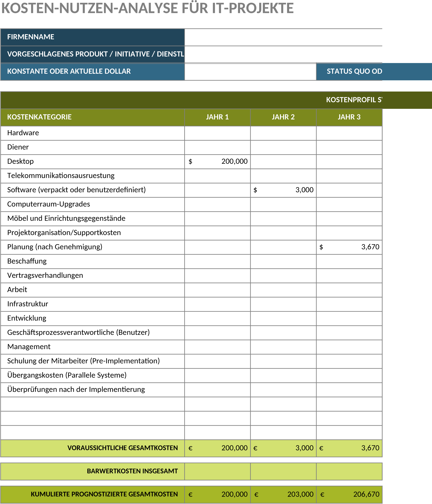
Task: Click the Telekommunikationsausruestung row label
Action: (61, 176)
